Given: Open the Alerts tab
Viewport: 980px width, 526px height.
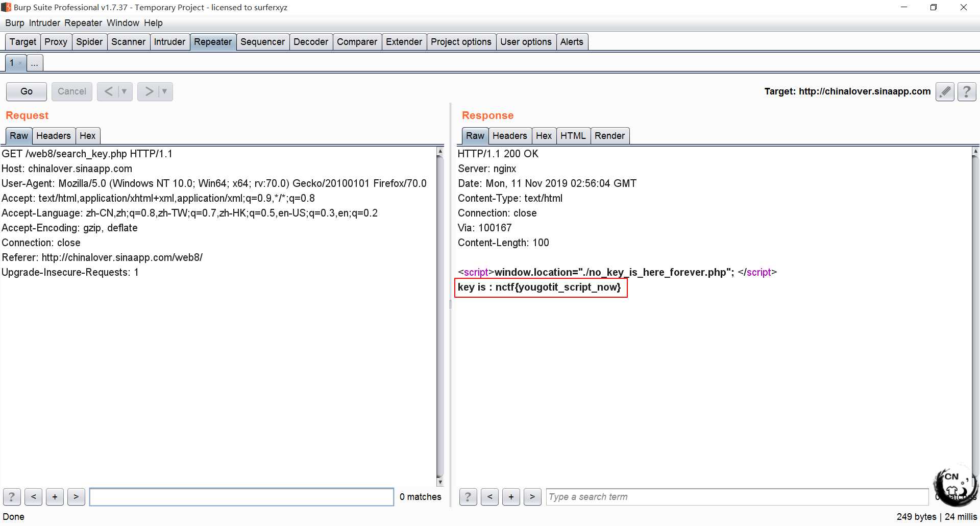Looking at the screenshot, I should tap(572, 42).
